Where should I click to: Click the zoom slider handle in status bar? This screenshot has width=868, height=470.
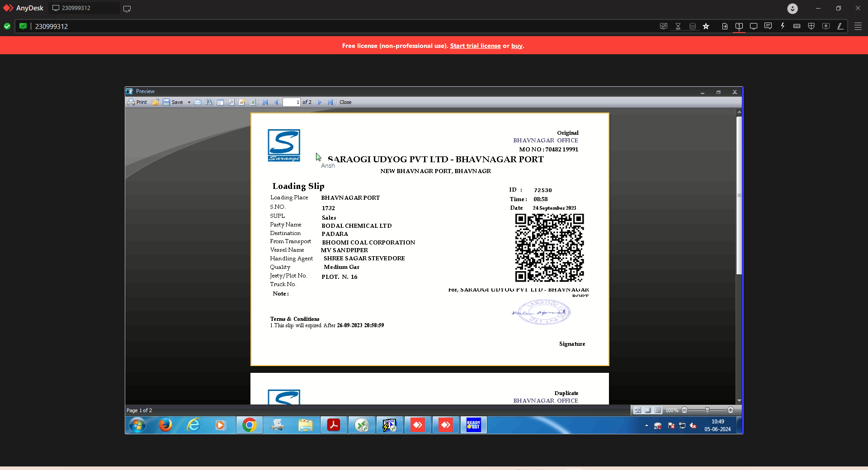coord(707,410)
